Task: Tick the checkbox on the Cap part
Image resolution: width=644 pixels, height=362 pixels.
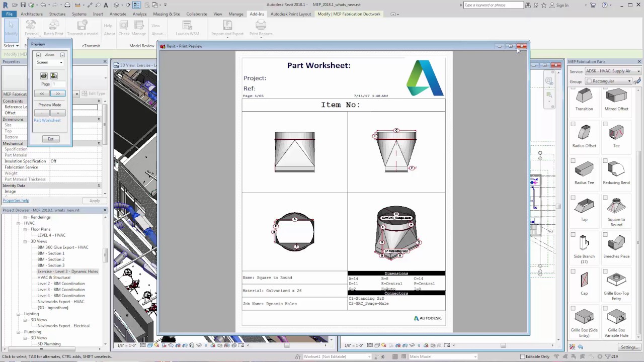Action: tap(573, 271)
